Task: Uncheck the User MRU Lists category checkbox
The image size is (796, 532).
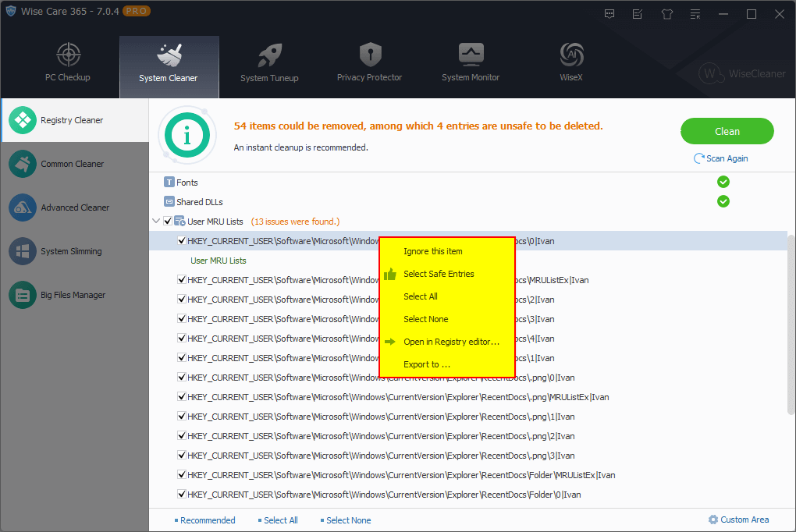Action: click(x=168, y=222)
